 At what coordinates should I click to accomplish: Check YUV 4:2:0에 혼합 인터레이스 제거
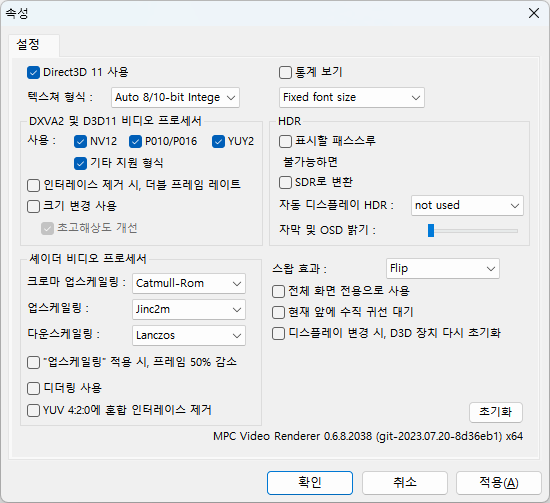33,410
